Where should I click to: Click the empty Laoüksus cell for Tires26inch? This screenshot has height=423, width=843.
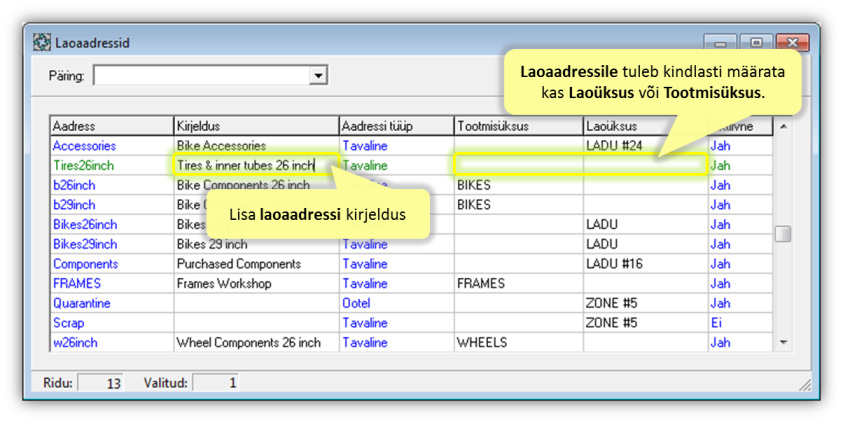point(644,165)
